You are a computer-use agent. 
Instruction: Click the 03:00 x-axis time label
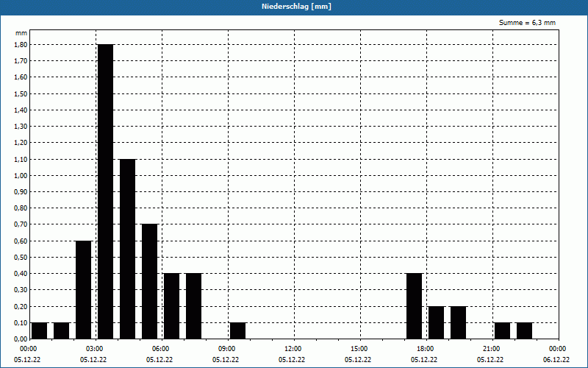point(95,349)
